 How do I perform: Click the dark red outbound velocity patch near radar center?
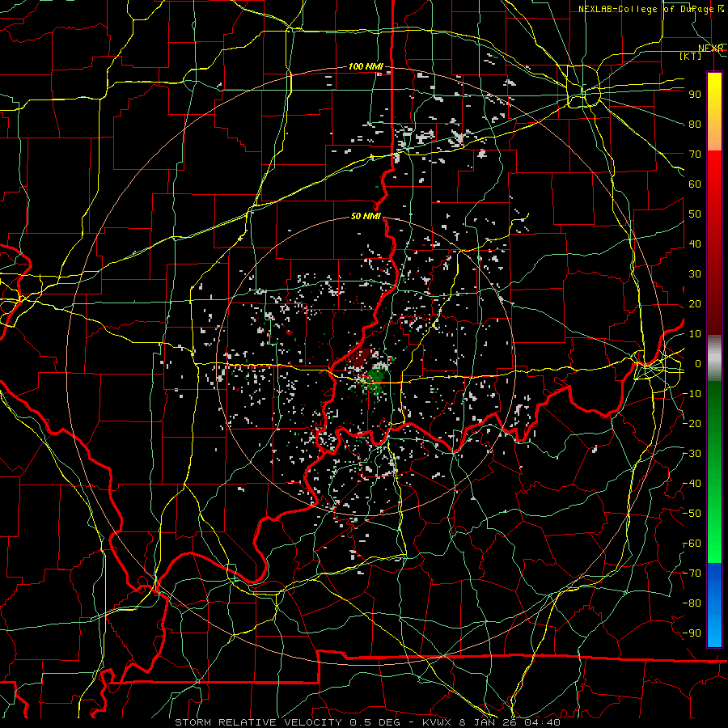coord(361,358)
